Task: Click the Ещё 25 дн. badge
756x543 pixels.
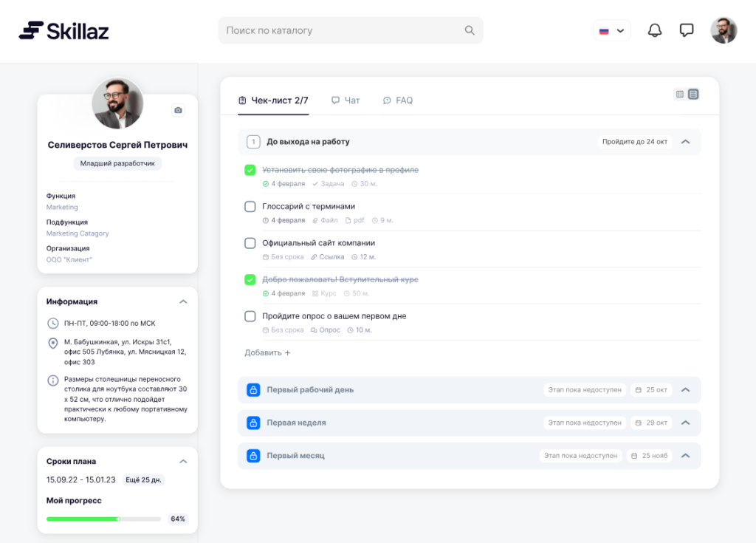Action: (x=143, y=479)
